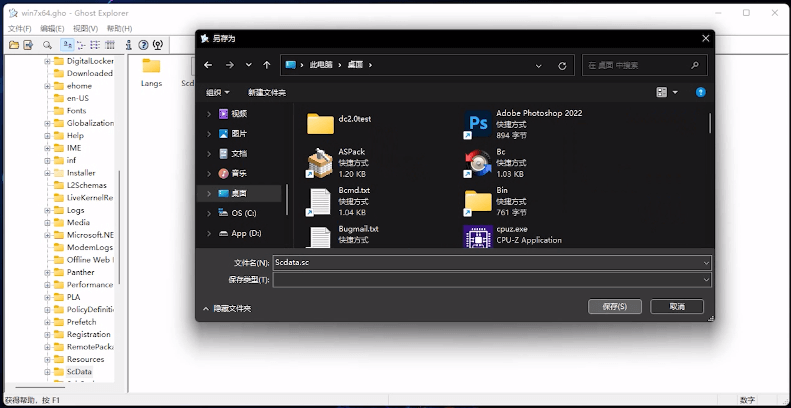Click the forward arrow in save dialog
791x408 pixels.
coord(230,65)
